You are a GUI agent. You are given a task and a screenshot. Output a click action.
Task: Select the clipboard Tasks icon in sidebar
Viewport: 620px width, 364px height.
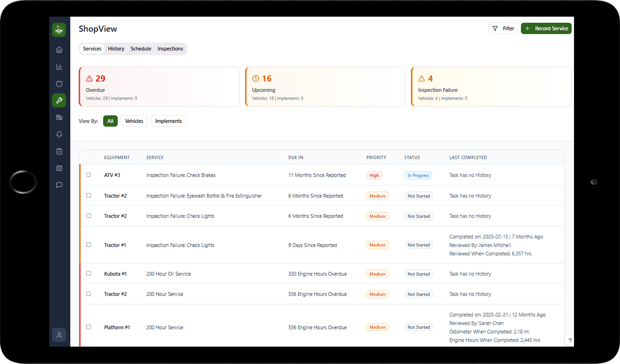click(x=59, y=151)
